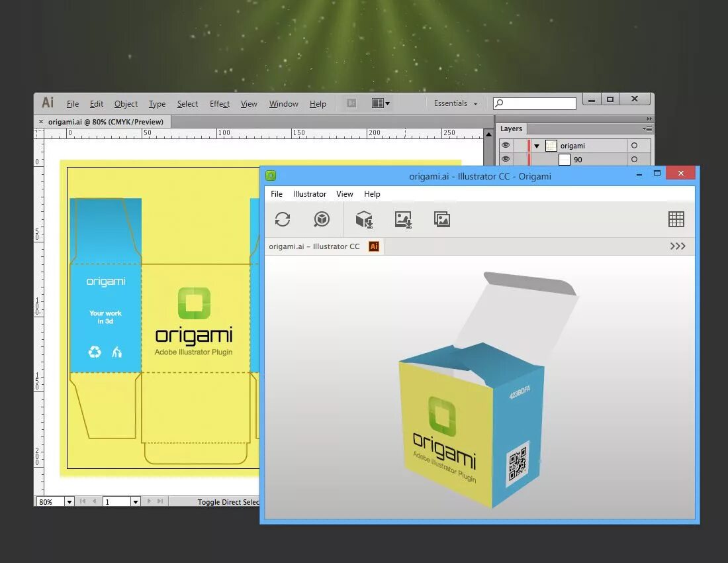This screenshot has width=728, height=563.
Task: Open the Select menu in Illustrator
Action: point(187,104)
